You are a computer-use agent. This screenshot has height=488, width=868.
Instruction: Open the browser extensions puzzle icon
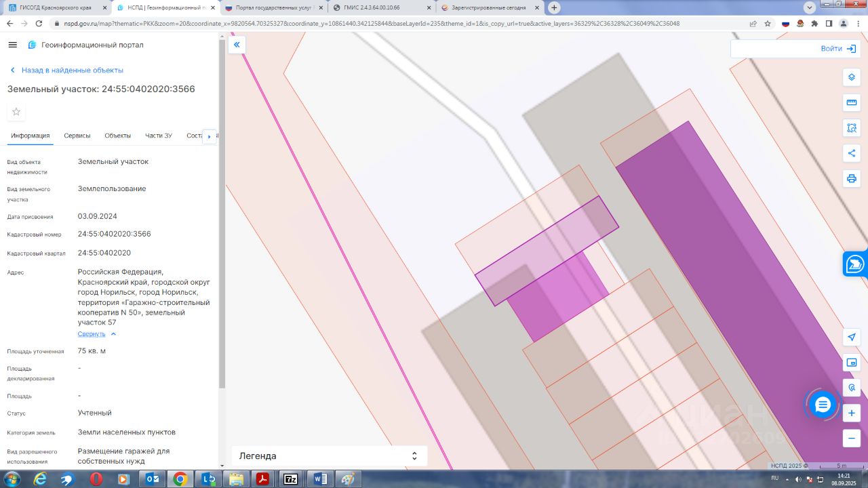click(x=814, y=23)
